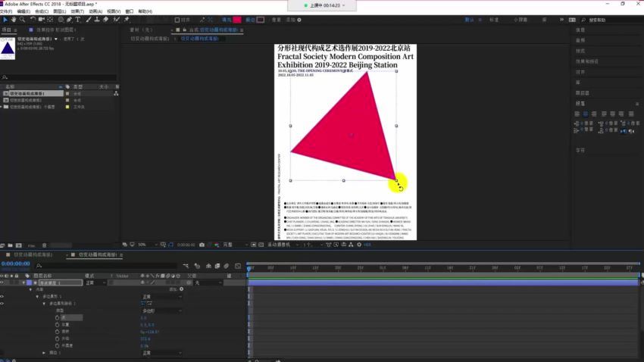Enable motion blur for timeline

click(x=227, y=266)
